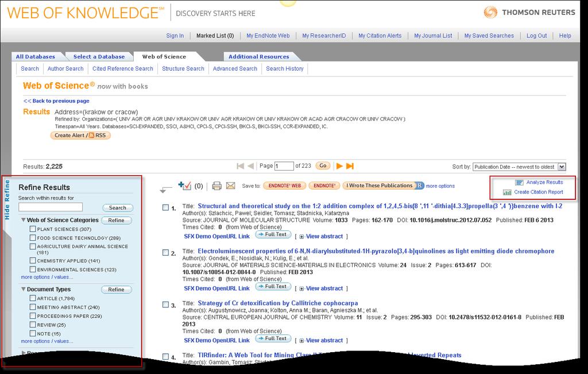Go to the first results page arrow
The width and height of the screenshot is (588, 374).
pos(241,166)
